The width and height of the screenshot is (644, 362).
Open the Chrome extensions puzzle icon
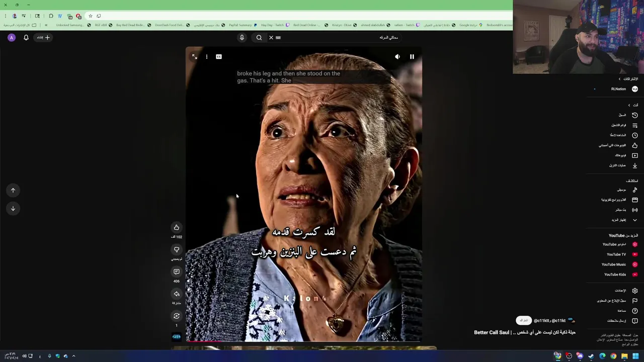pyautogui.click(x=51, y=16)
